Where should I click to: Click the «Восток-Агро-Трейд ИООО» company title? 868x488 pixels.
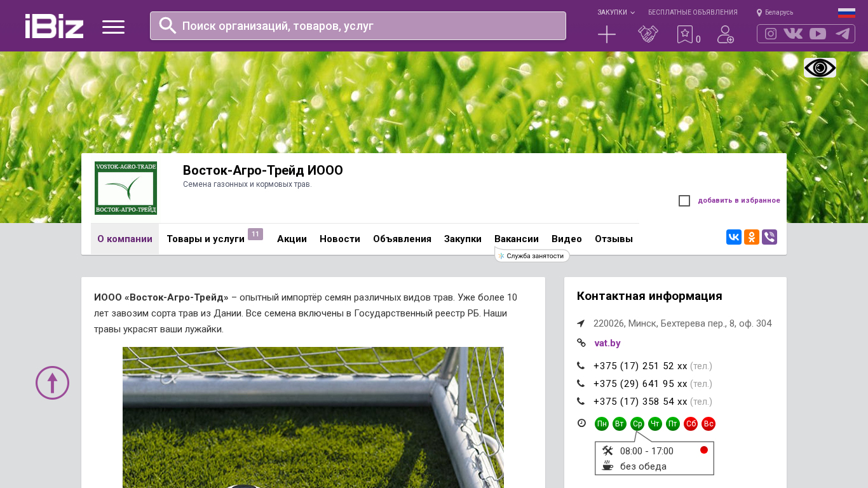[x=263, y=170]
